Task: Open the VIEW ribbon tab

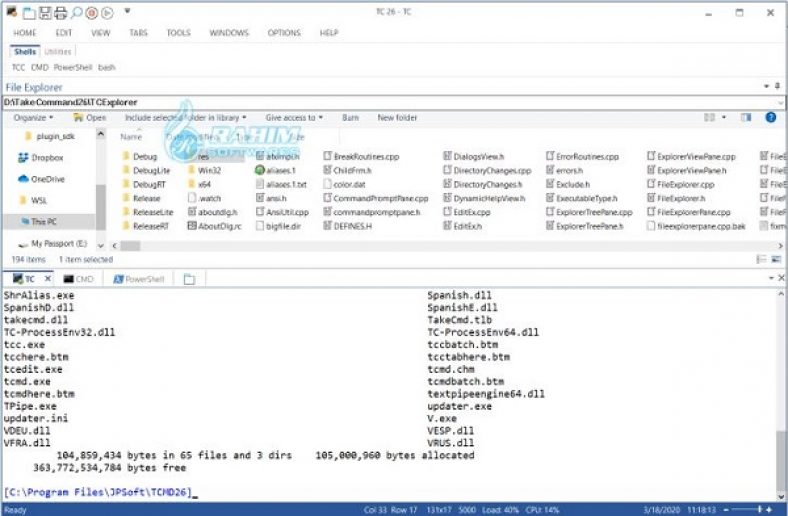Action: (x=101, y=33)
